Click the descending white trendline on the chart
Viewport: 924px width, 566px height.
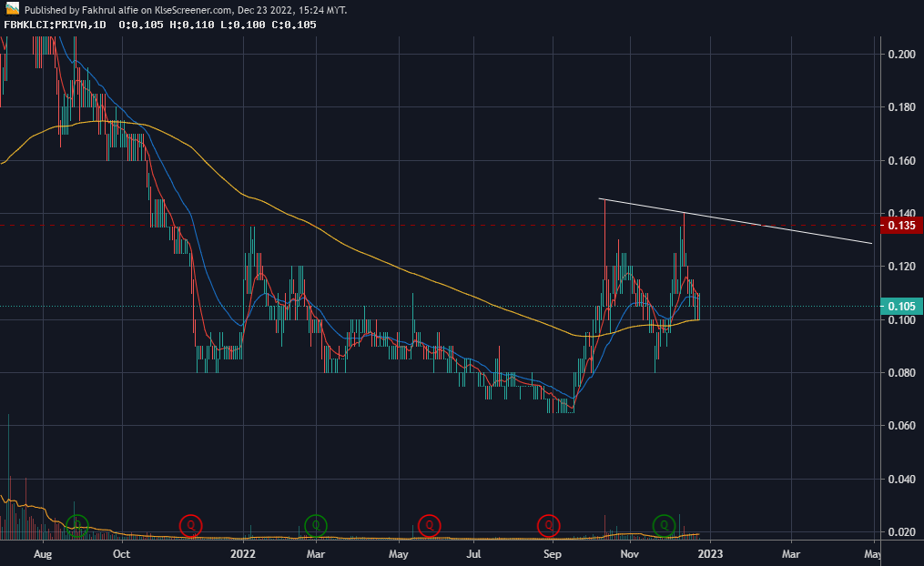[728, 218]
